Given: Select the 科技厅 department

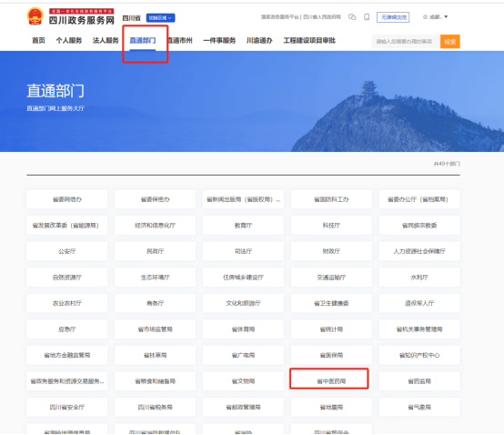Looking at the screenshot, I should point(331,226).
